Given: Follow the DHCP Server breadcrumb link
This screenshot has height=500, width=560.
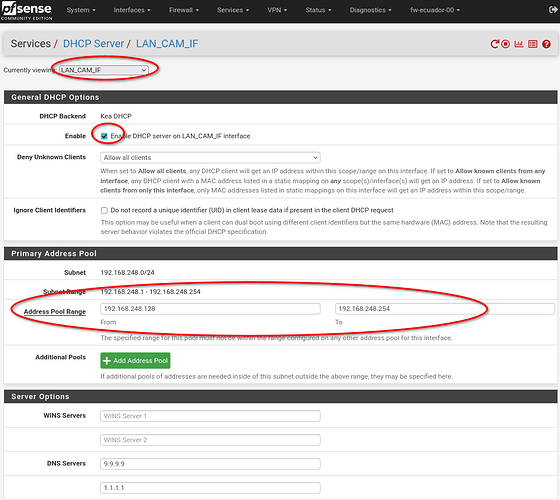Looking at the screenshot, I should pyautogui.click(x=93, y=44).
